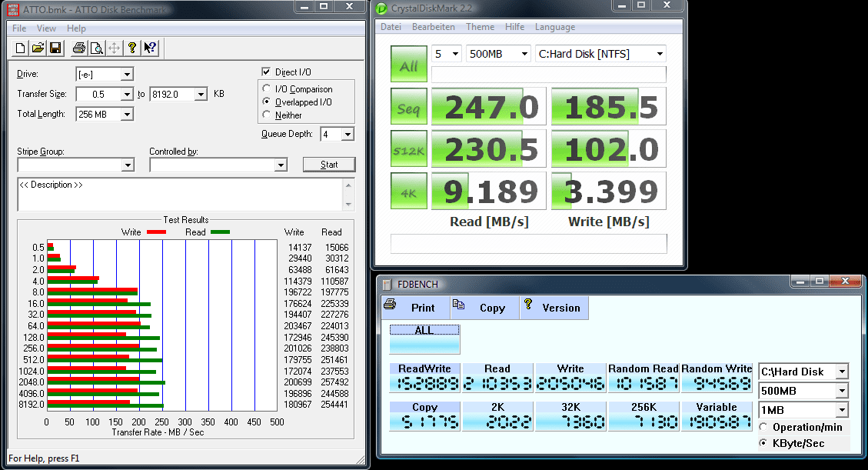Open the ATTO Drive dropdown
This screenshot has width=868, height=470.
pyautogui.click(x=127, y=74)
